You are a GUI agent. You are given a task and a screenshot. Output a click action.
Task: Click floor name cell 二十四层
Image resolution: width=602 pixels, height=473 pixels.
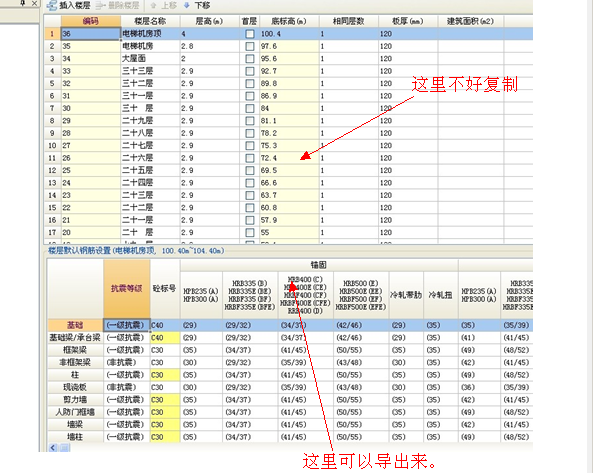pyautogui.click(x=150, y=183)
